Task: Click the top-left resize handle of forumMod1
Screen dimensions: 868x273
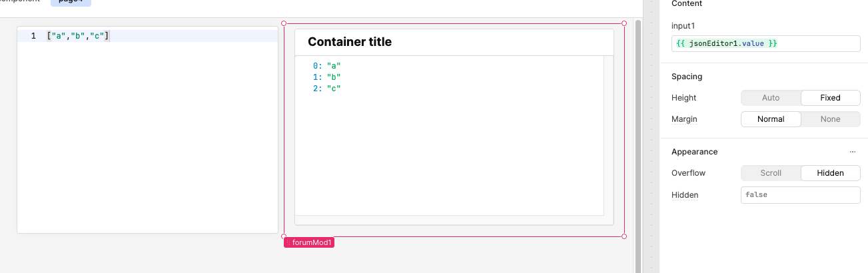Action: pos(284,23)
